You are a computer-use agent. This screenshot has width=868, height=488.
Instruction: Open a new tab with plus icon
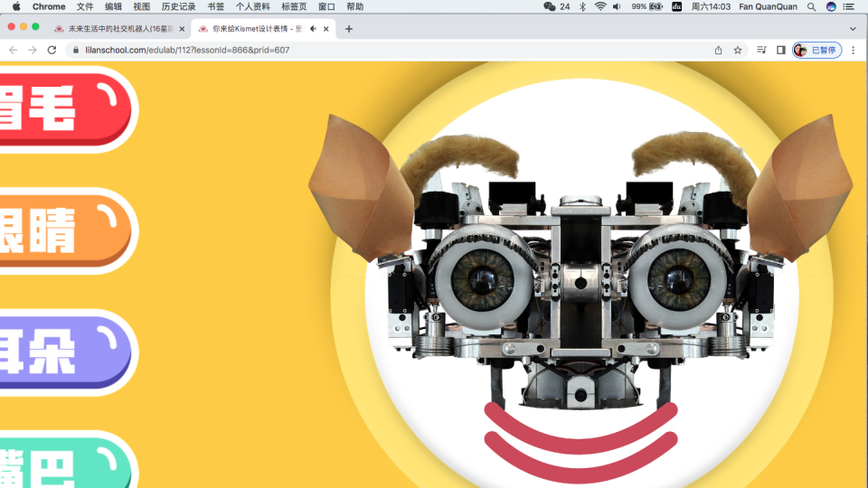(349, 29)
